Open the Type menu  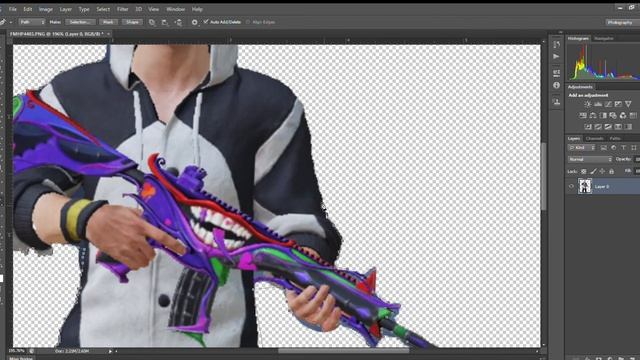click(84, 9)
